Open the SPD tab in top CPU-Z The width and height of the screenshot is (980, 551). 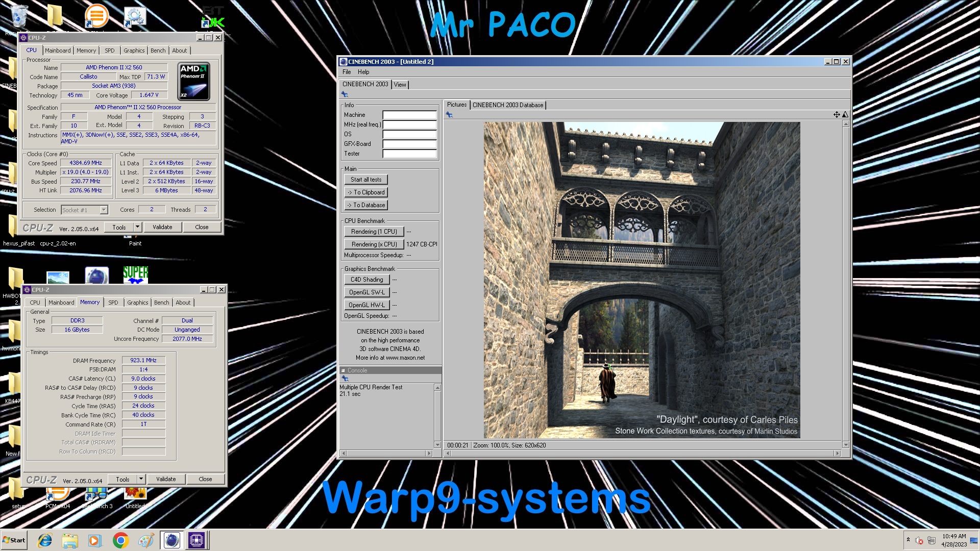[110, 51]
